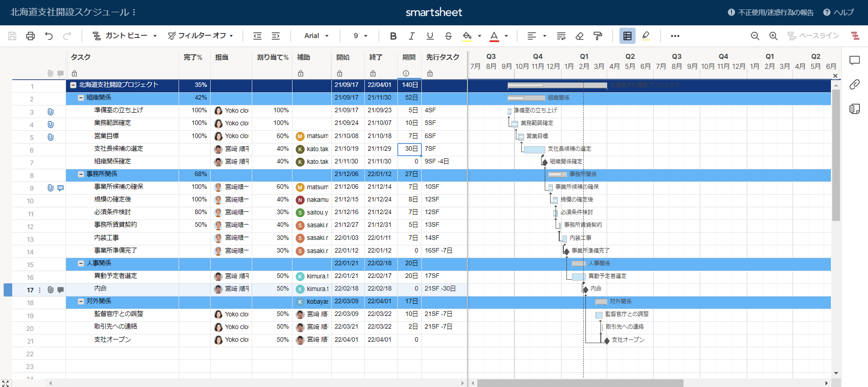This screenshot has width=868, height=387.
Task: Click the ヘルプ link
Action: 839,12
